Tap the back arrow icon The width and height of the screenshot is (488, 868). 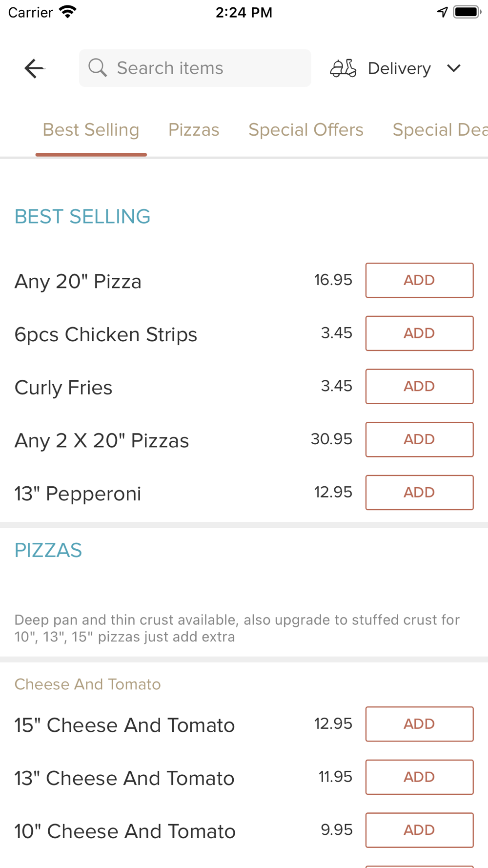point(34,68)
